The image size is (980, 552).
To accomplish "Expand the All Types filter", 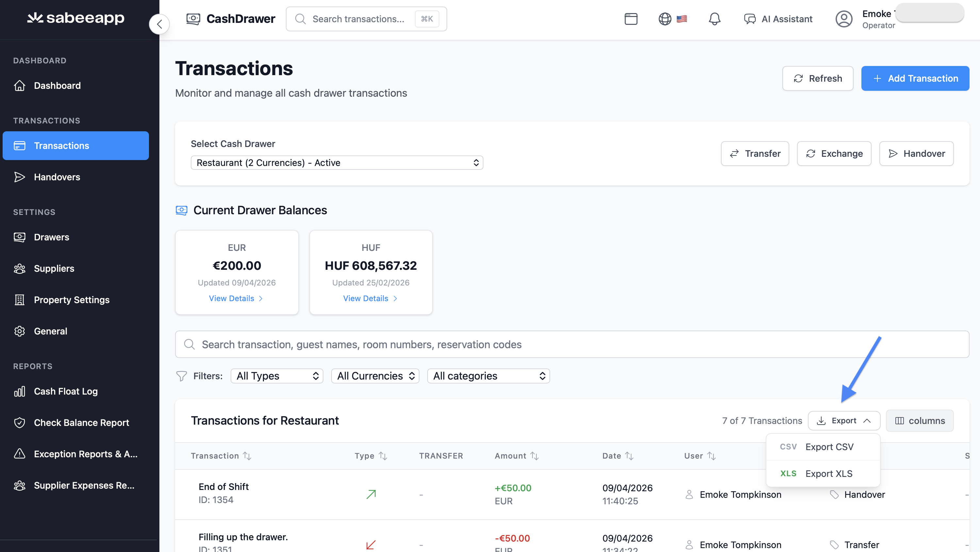I will [277, 376].
